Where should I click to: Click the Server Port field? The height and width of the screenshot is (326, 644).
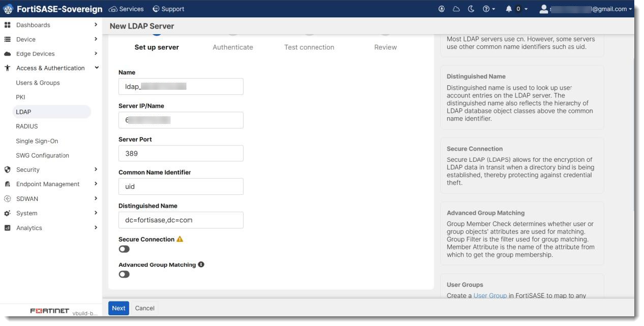coord(181,153)
